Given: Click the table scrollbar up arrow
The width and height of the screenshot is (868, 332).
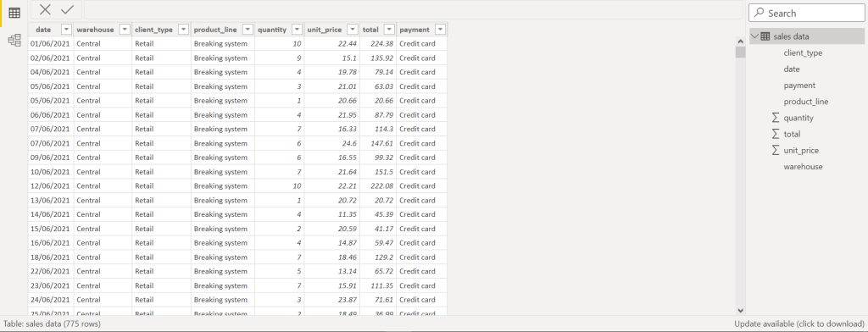Looking at the screenshot, I should [740, 42].
